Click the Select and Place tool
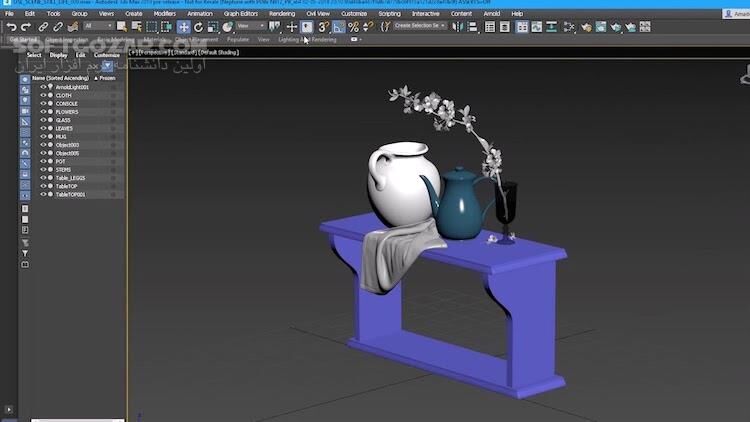 [x=228, y=27]
